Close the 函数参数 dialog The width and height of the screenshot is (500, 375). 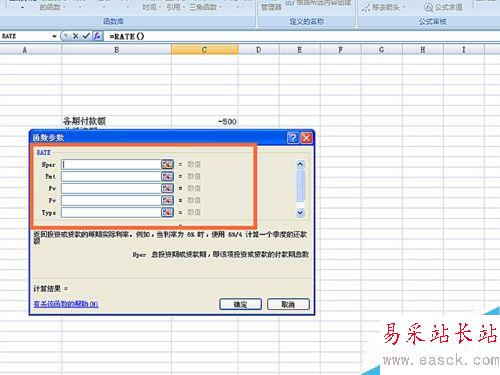pyautogui.click(x=306, y=137)
